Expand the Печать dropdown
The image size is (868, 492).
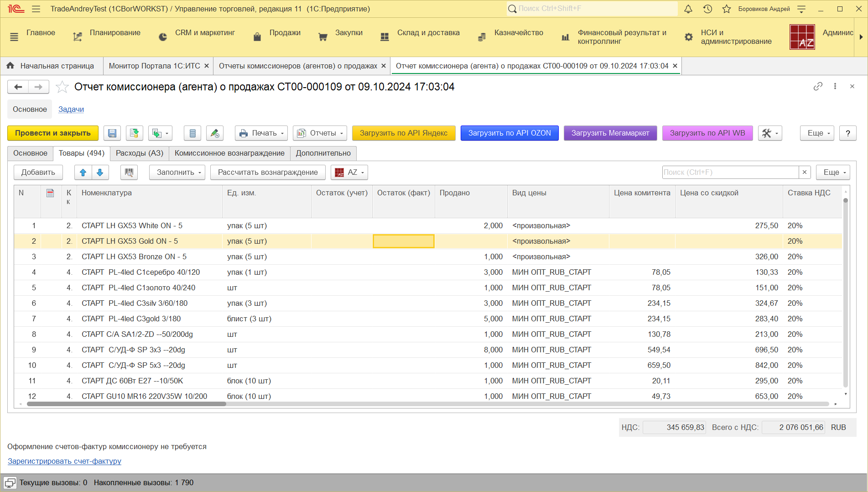pyautogui.click(x=261, y=133)
